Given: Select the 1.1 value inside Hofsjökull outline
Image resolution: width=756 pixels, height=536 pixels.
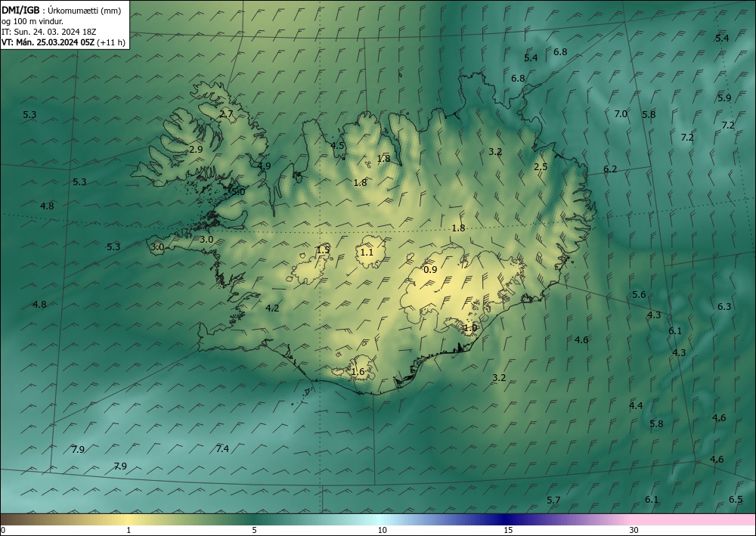Looking at the screenshot, I should [x=367, y=252].
